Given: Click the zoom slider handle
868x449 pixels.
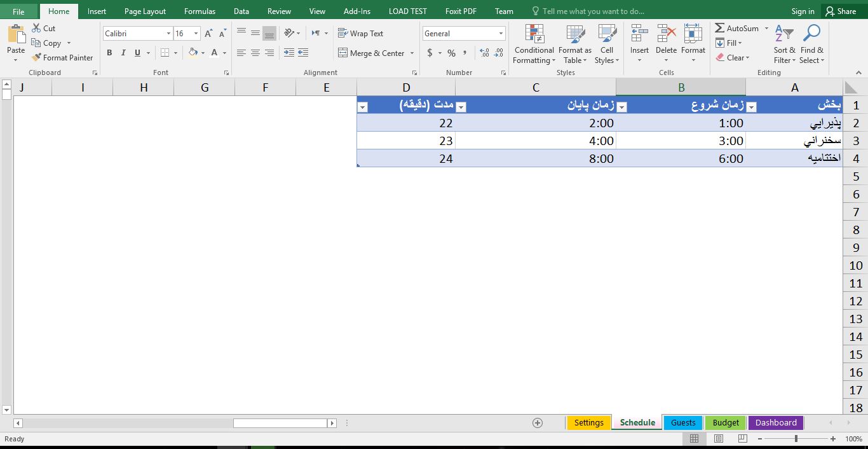Looking at the screenshot, I should pos(796,439).
